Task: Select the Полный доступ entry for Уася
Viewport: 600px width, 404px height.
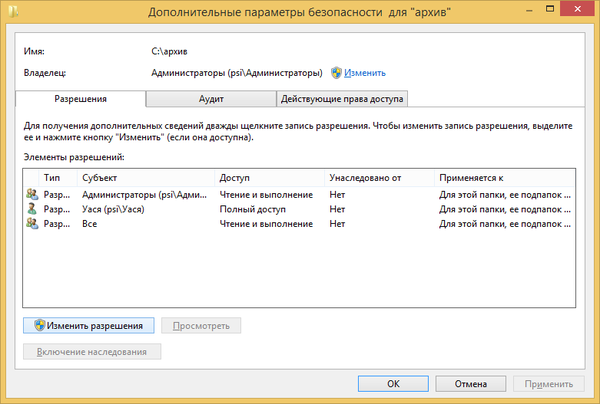Action: 252,210
